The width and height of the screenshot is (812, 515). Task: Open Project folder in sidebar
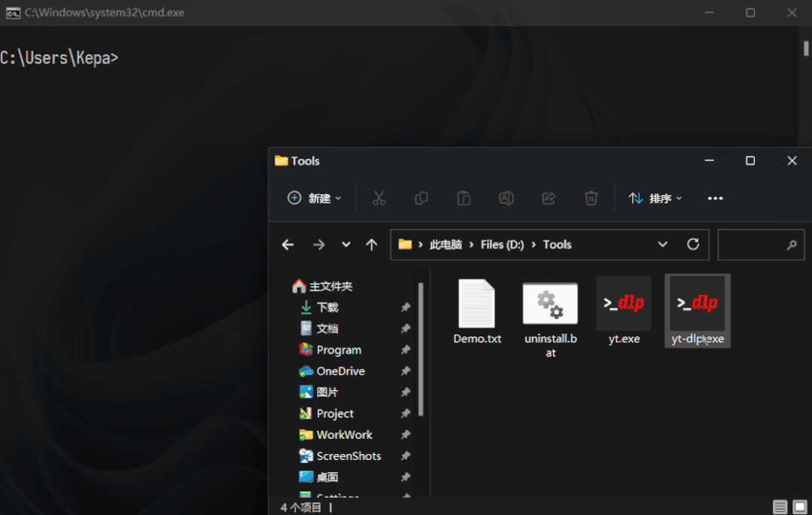click(327, 413)
